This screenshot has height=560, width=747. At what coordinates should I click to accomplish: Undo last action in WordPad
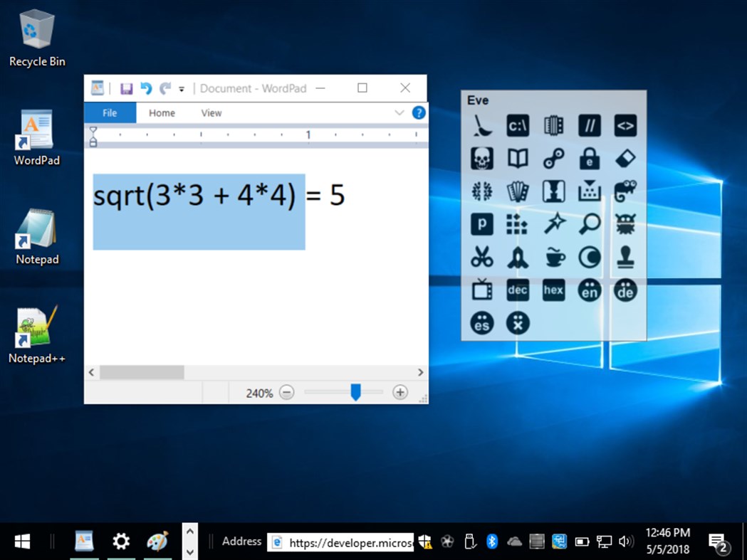tap(146, 88)
